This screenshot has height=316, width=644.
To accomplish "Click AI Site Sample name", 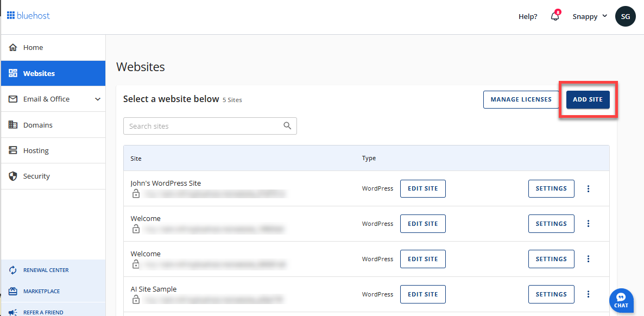I will (154, 289).
